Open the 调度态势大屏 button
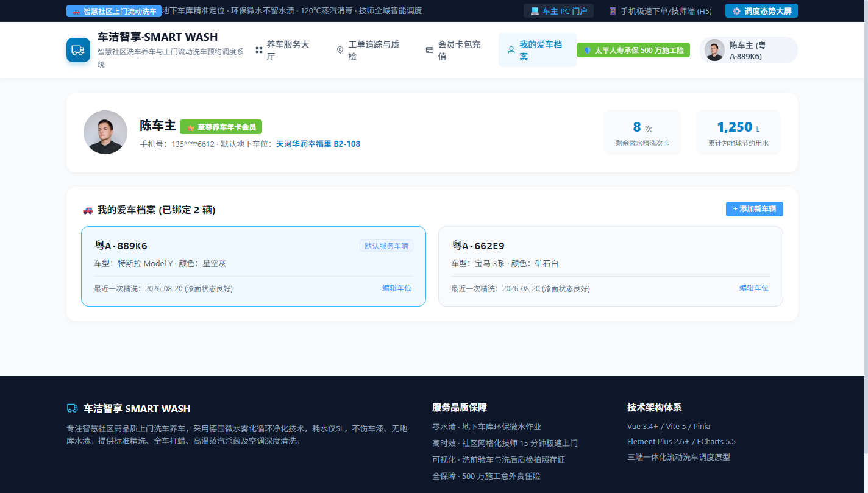This screenshot has width=868, height=493. click(761, 11)
